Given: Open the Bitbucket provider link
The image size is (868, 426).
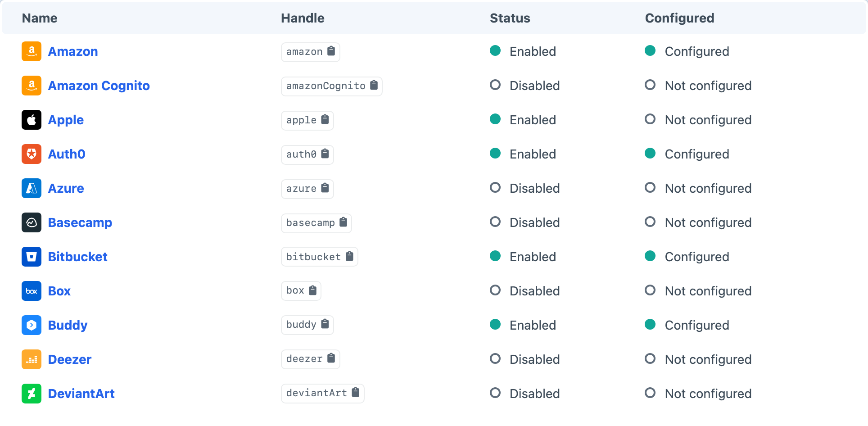Looking at the screenshot, I should [78, 257].
